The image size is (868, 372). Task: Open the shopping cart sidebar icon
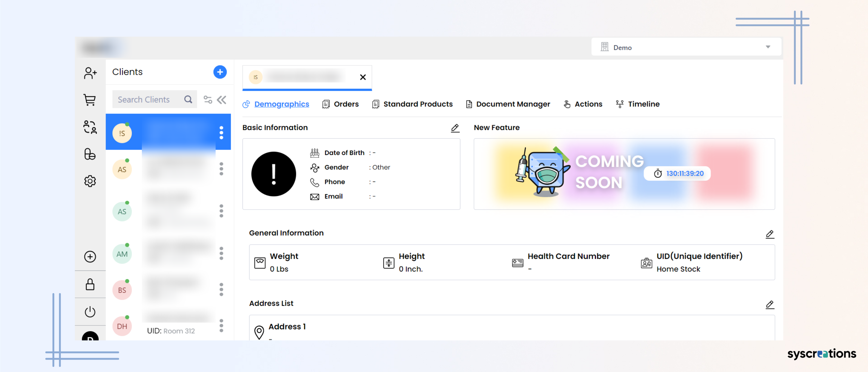pyautogui.click(x=90, y=100)
